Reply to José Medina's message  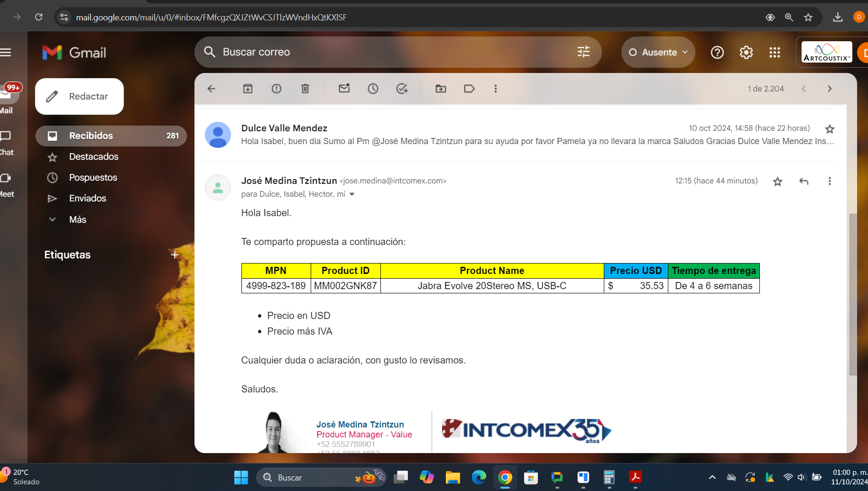pyautogui.click(x=803, y=182)
